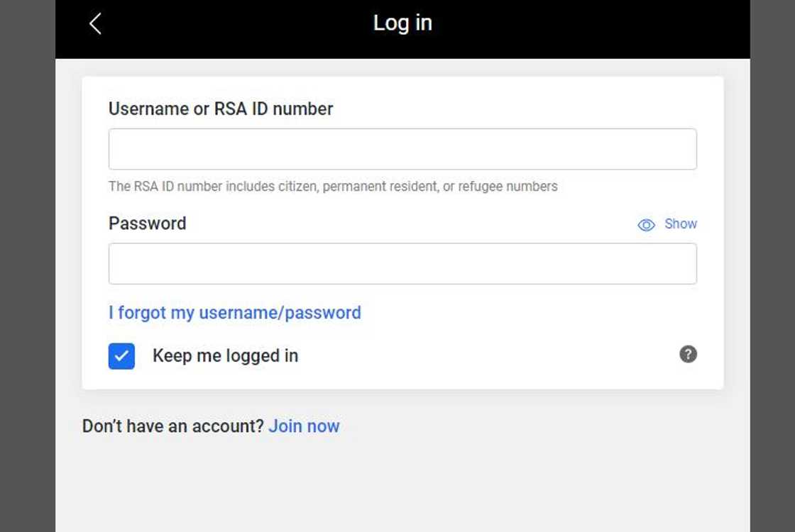This screenshot has height=532, width=795.
Task: Click the 'Username or RSA ID number' label
Action: [221, 109]
